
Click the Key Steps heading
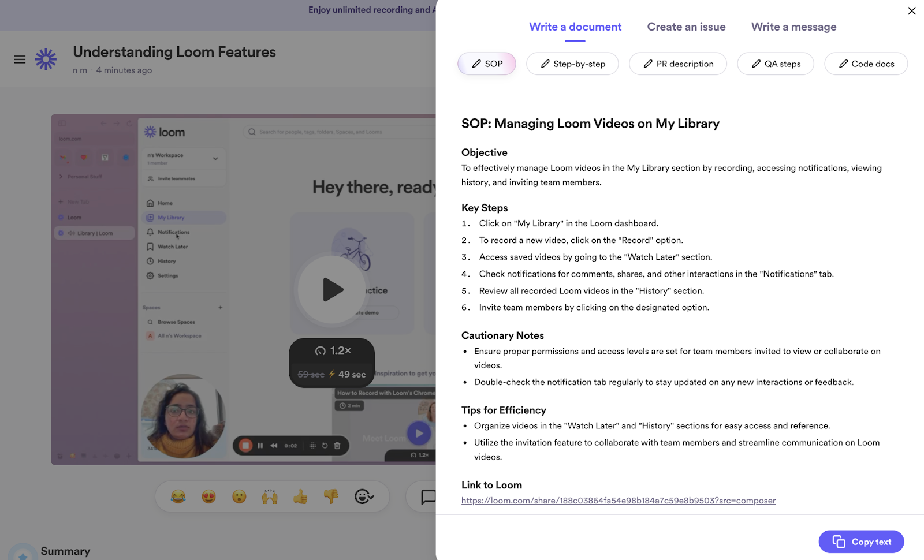(485, 208)
